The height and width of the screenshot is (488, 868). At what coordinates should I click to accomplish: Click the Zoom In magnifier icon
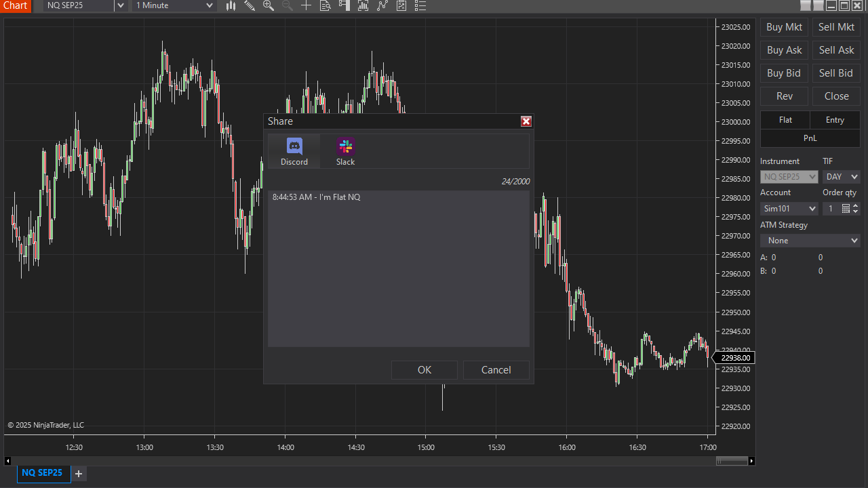pos(268,5)
